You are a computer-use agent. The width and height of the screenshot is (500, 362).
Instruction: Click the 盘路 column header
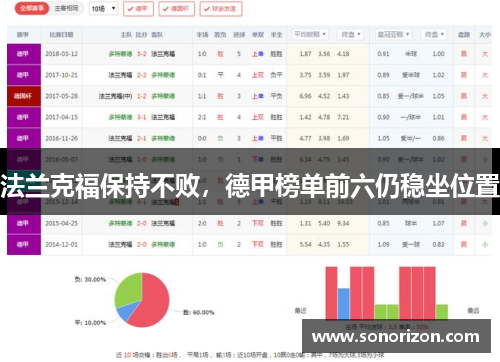click(x=464, y=35)
